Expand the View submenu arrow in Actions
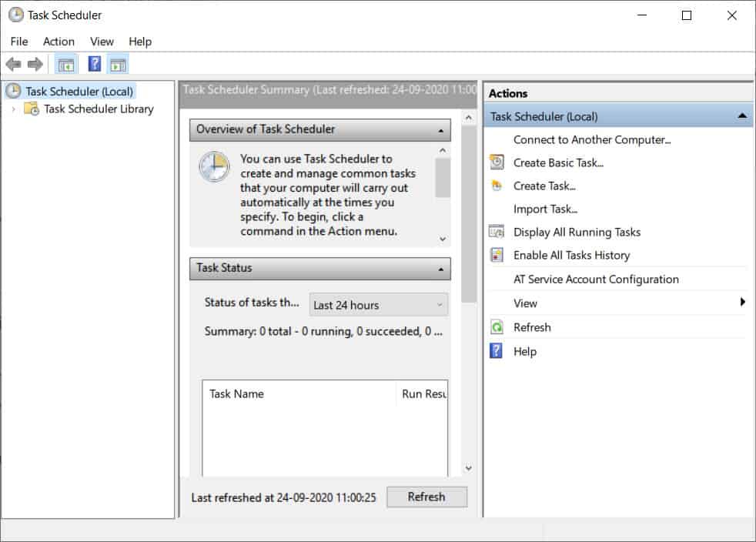 pyautogui.click(x=742, y=303)
